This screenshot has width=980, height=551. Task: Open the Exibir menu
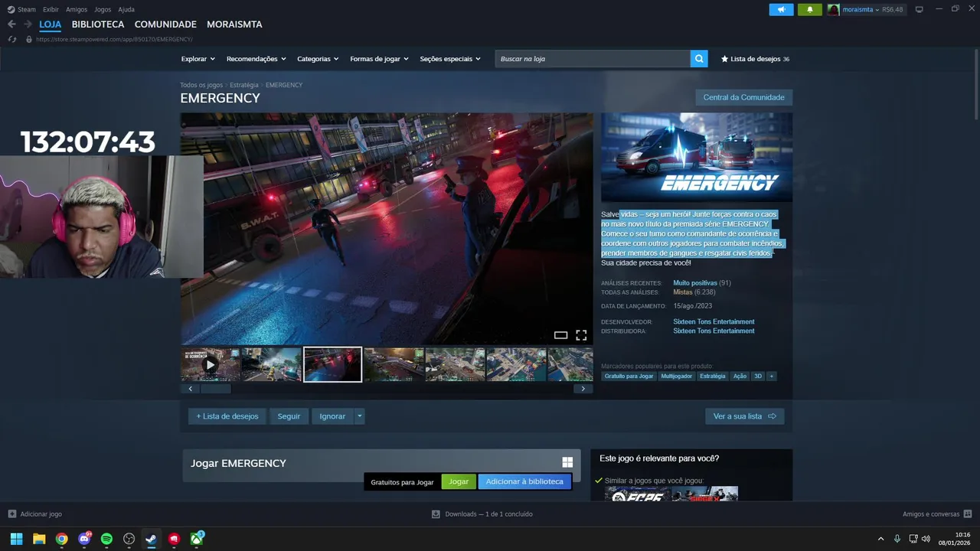[51, 9]
